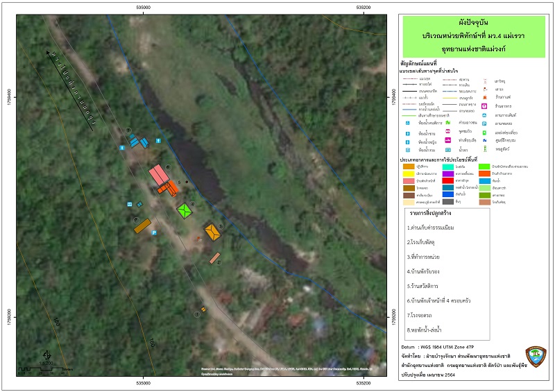The width and height of the screenshot is (555, 392).
Task: Click the 'ปรับปรุงเมื่อ เมษายน 2564' update date
Action: click(428, 375)
